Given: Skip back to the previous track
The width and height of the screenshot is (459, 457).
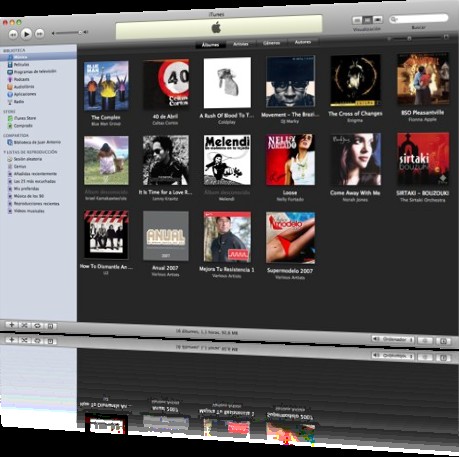Looking at the screenshot, I should point(13,34).
